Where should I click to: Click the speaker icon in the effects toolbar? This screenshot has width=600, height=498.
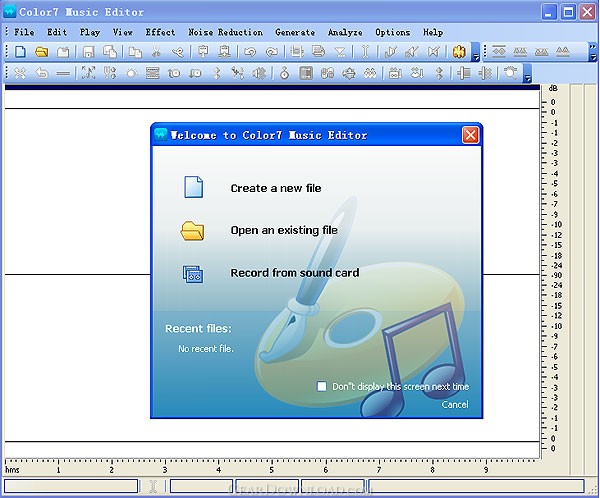point(259,73)
